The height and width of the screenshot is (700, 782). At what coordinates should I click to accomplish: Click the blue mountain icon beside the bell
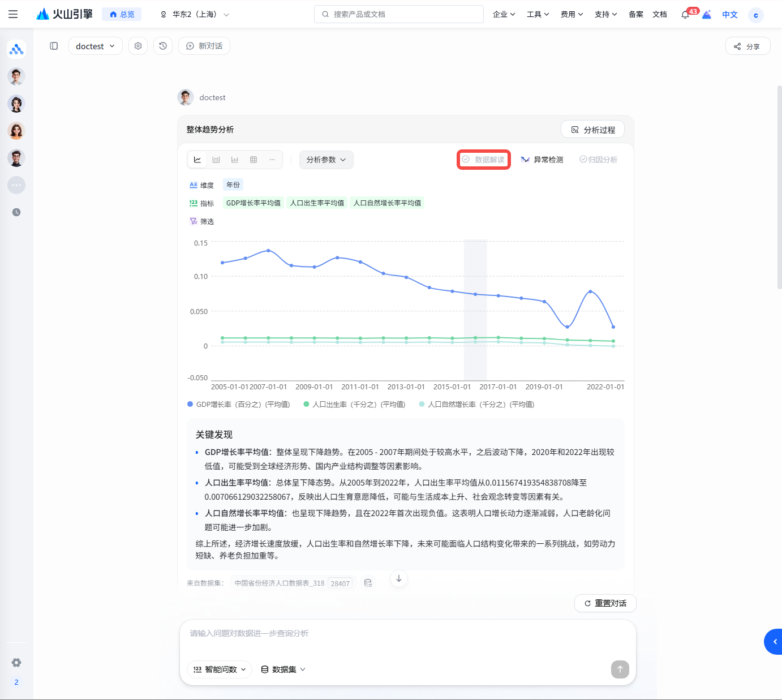click(707, 14)
